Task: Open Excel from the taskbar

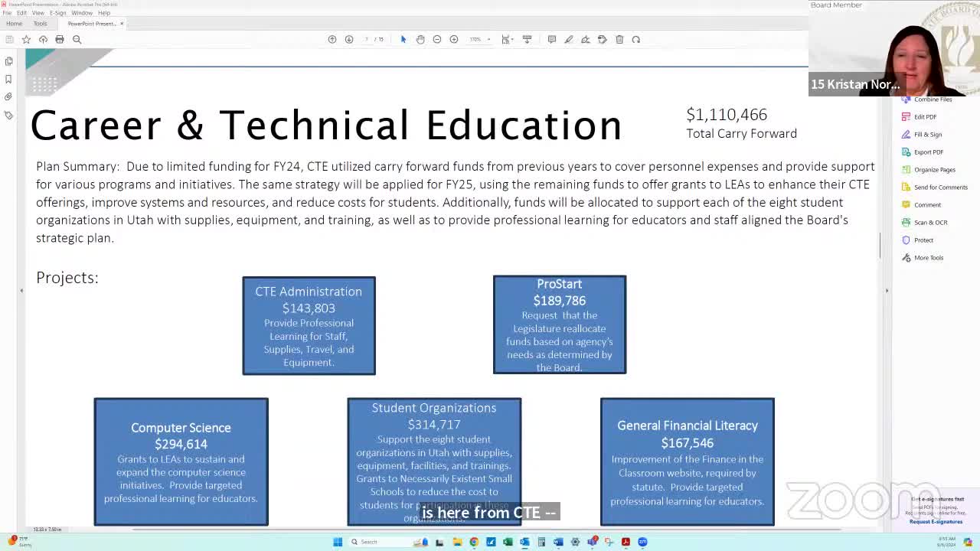Action: tap(508, 542)
